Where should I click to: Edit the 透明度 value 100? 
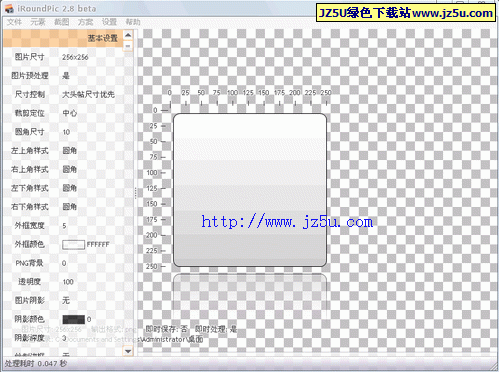pos(68,282)
